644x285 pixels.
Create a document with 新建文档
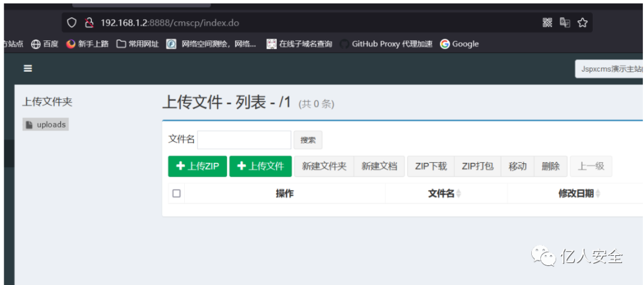point(379,166)
